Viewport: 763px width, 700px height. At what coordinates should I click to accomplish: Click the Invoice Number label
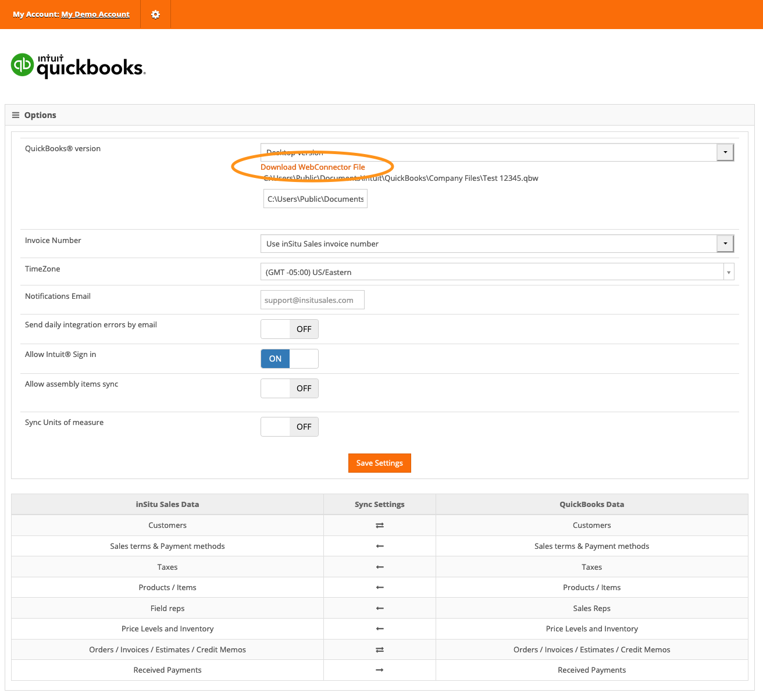point(53,241)
